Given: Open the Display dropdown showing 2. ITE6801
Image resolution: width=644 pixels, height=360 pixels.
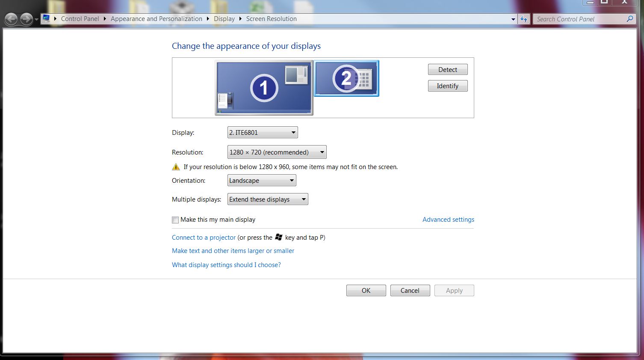Looking at the screenshot, I should [263, 132].
